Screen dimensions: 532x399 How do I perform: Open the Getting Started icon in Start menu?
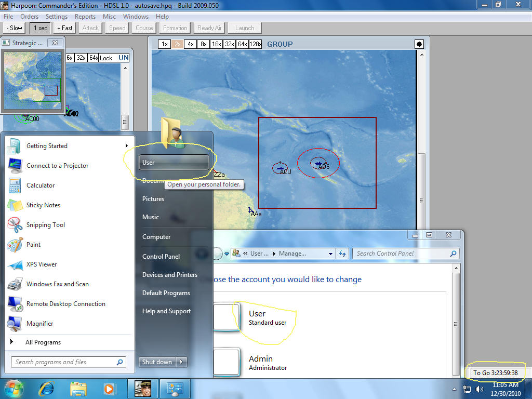14,146
